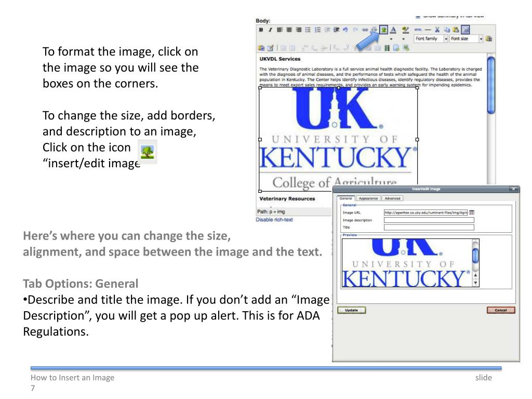Undo the last edit
Image resolution: width=532 pixels, height=399 pixels.
pyautogui.click(x=345, y=30)
